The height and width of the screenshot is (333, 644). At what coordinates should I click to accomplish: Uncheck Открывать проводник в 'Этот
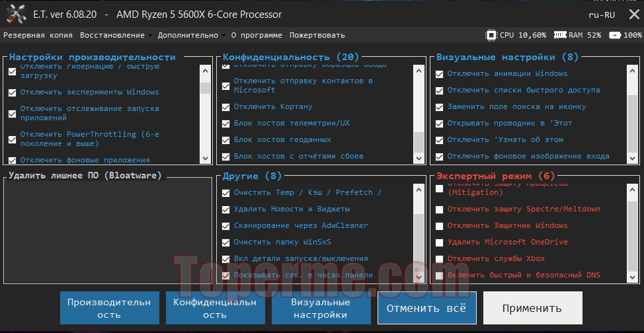[x=440, y=124]
